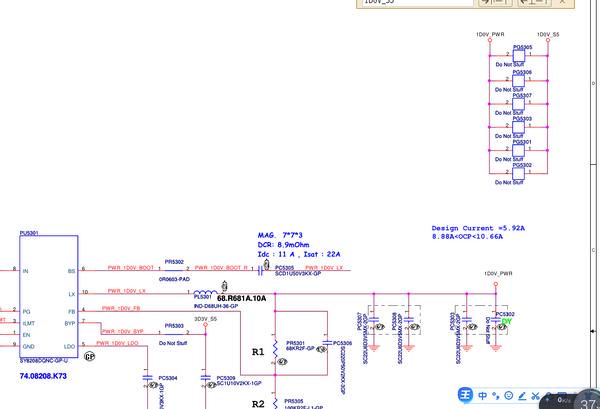The height and width of the screenshot is (409, 600).
Task: Click the 1D0V_PWR label above the jumper pads
Action: click(490, 34)
